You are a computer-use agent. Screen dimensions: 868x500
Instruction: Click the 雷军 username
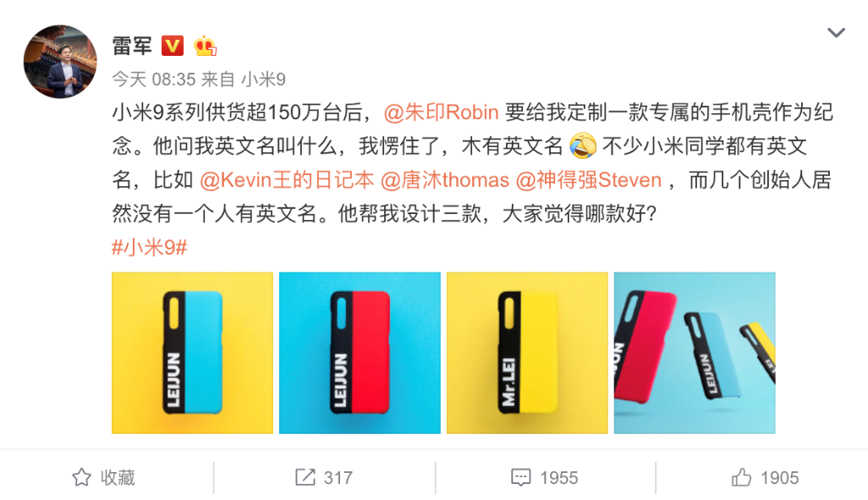pos(132,46)
